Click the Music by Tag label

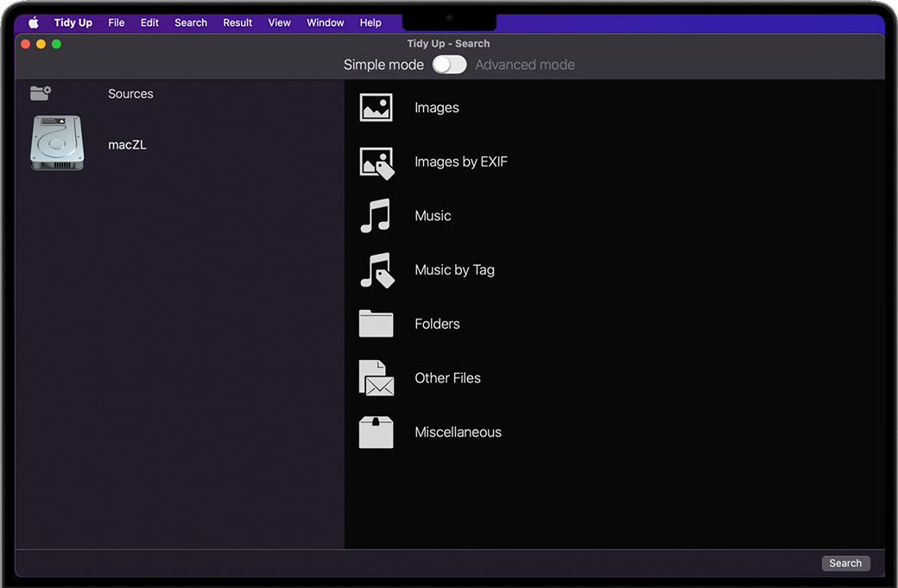pyautogui.click(x=454, y=270)
